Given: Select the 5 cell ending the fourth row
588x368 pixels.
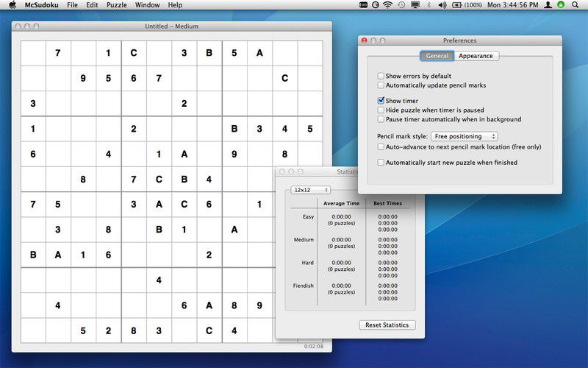Looking at the screenshot, I should coord(310,129).
